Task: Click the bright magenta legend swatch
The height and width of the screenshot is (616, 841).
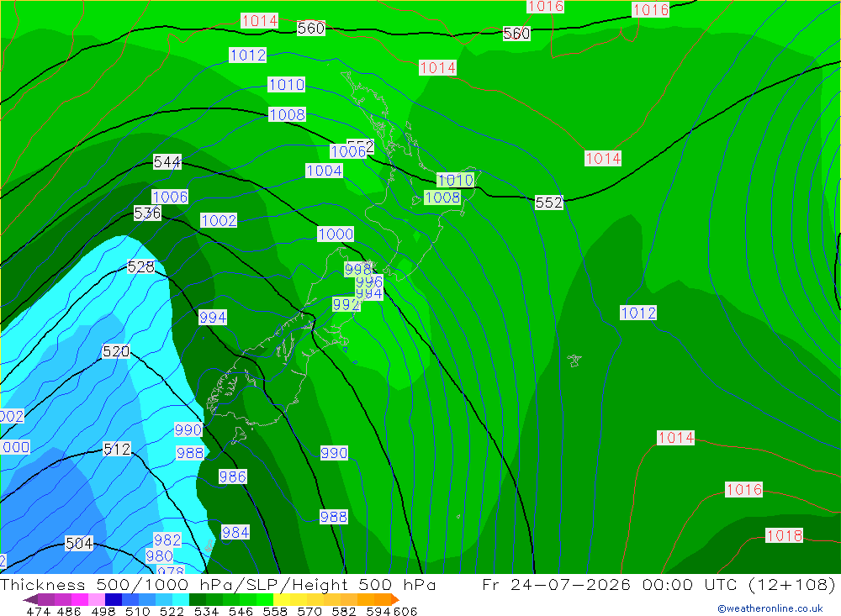Action: pos(80,599)
